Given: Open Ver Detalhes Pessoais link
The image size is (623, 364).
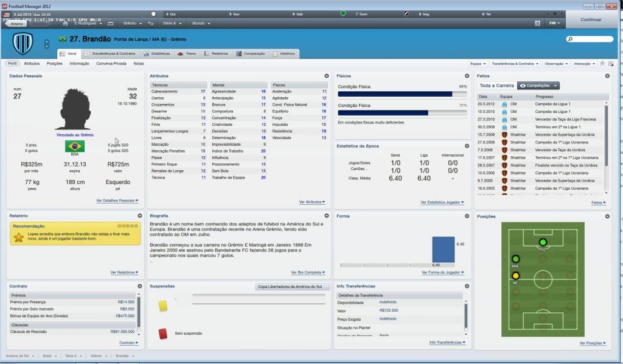Looking at the screenshot, I should click(x=117, y=201).
